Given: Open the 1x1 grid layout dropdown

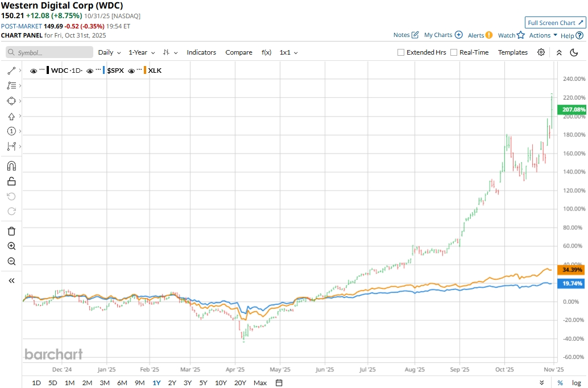Looking at the screenshot, I should (x=288, y=52).
